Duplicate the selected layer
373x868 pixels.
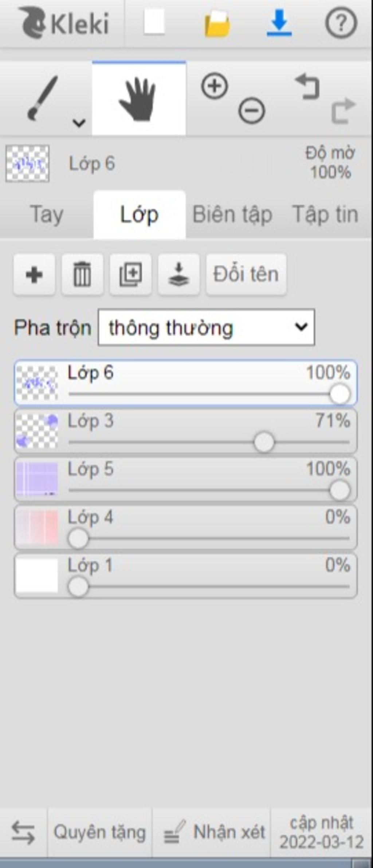(130, 274)
